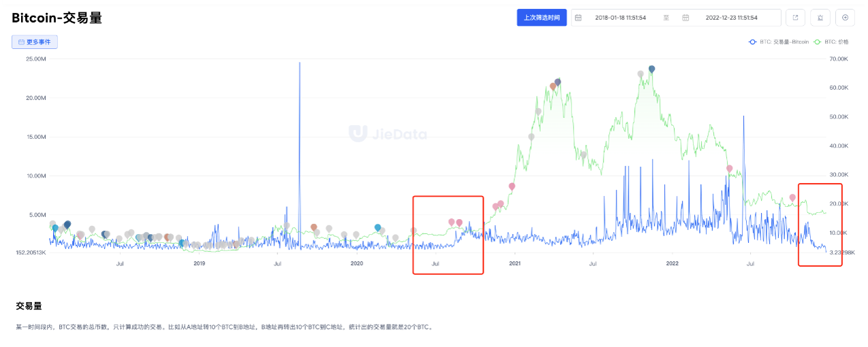This screenshot has height=347, width=868.
Task: Open the end date calendar icon
Action: (685, 18)
